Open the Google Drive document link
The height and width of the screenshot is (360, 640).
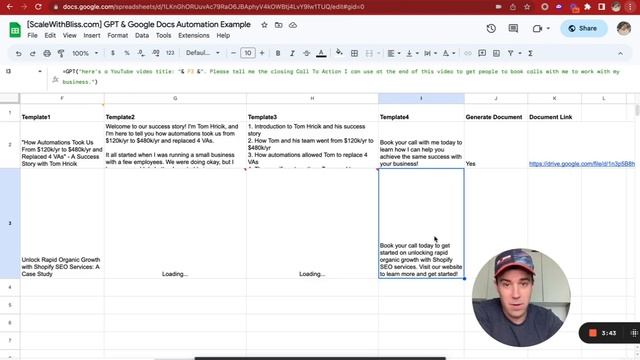coord(581,164)
